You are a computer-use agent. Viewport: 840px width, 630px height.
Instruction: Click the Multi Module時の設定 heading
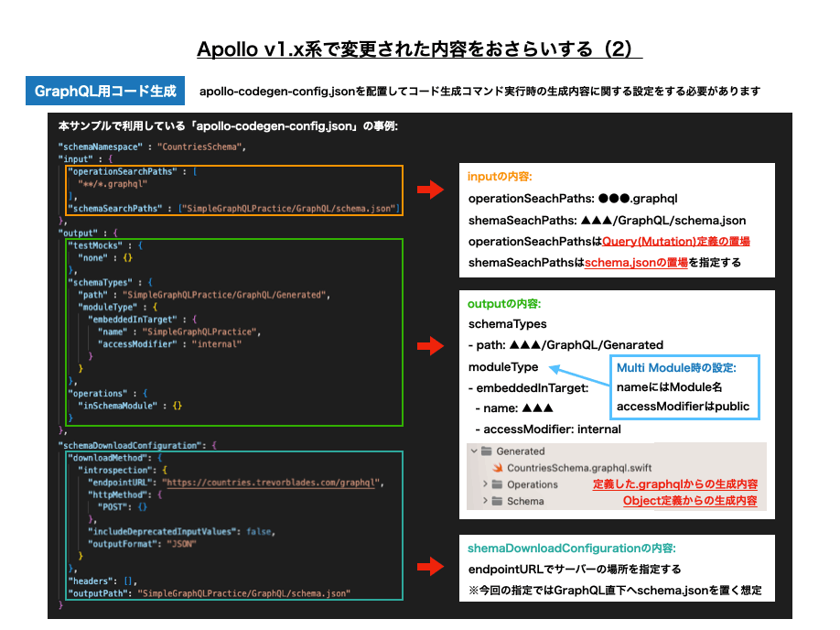(676, 367)
